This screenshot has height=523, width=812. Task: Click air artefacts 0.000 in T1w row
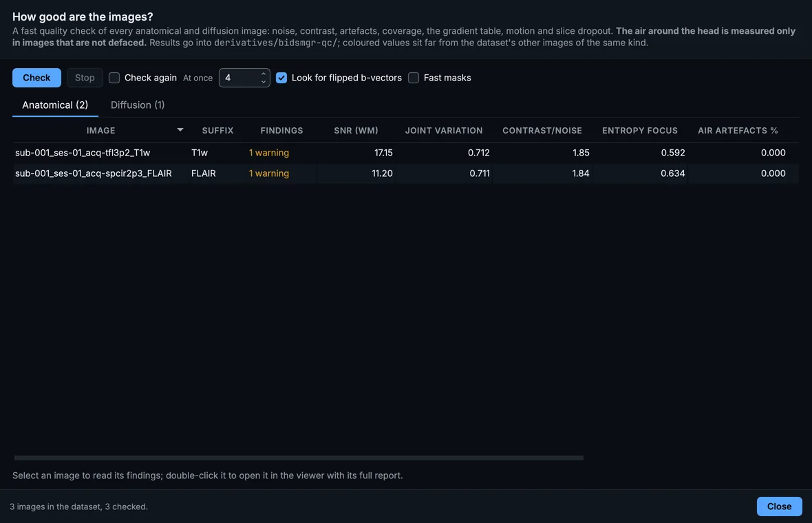point(773,153)
